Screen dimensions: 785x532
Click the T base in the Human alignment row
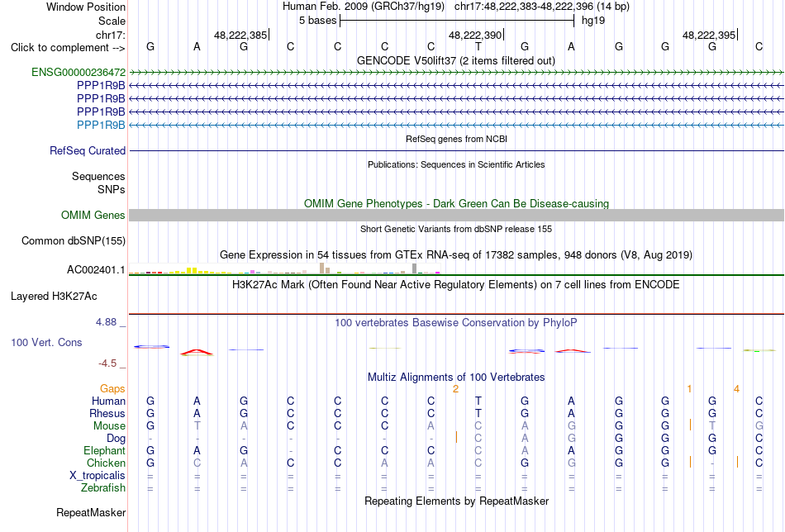(x=478, y=401)
